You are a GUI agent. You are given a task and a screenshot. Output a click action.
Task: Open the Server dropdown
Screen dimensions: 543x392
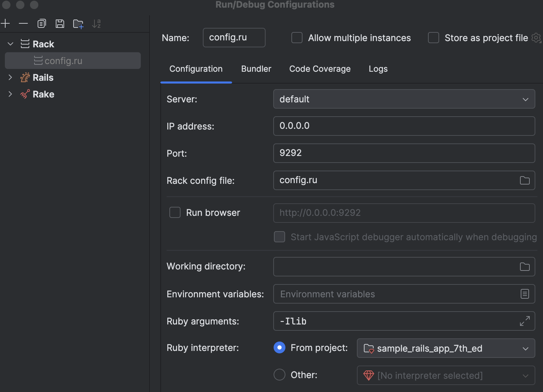(x=525, y=99)
